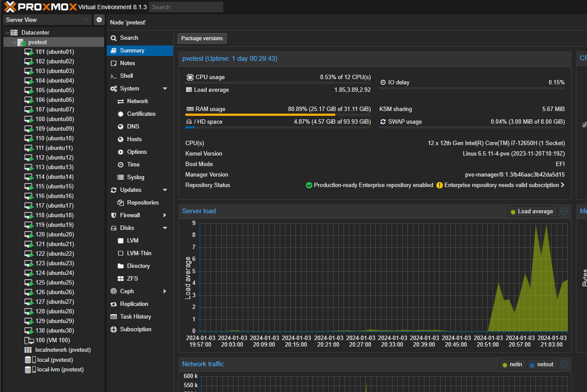Toggle the netin series in Network traffic

[x=512, y=364]
